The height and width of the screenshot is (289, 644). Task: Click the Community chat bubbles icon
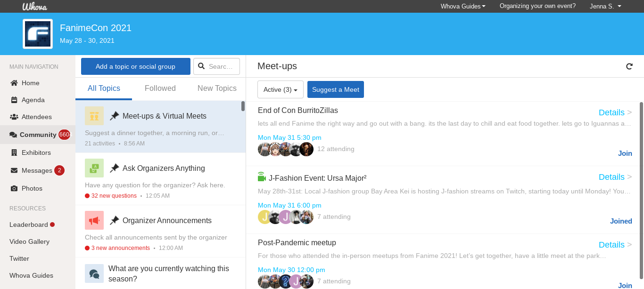point(13,135)
